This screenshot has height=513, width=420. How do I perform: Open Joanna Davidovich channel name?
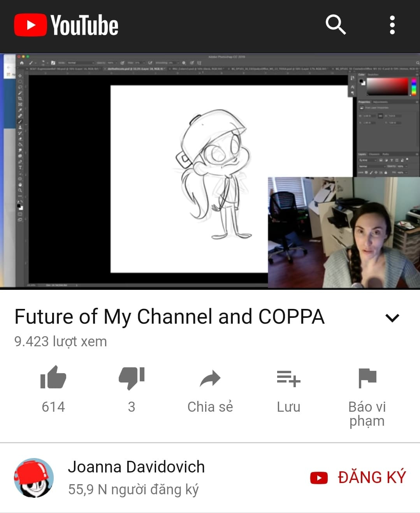coord(136,467)
